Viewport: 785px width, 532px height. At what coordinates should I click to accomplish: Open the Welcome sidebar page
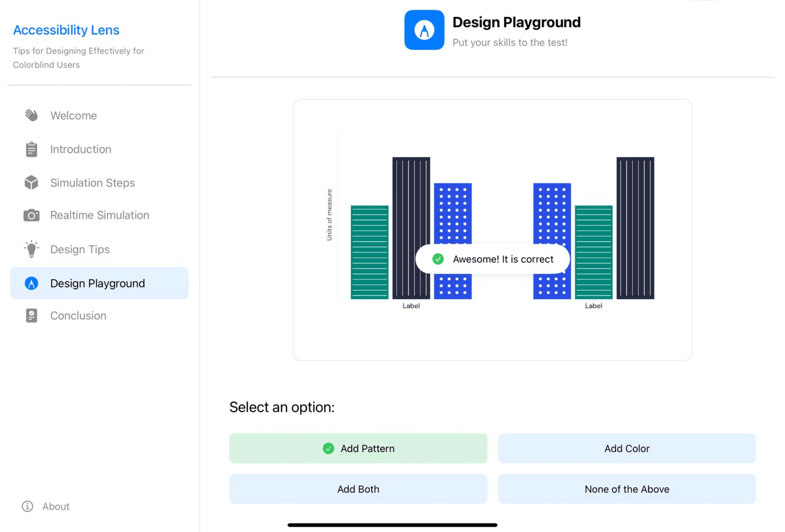pos(73,115)
